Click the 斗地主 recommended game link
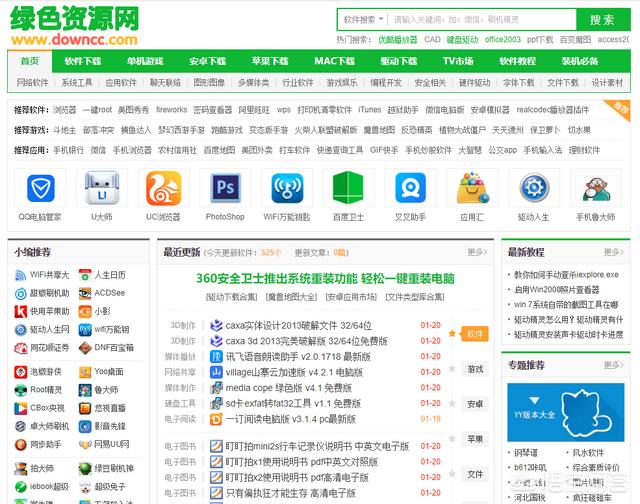Image resolution: width=640 pixels, height=504 pixels. [x=64, y=130]
